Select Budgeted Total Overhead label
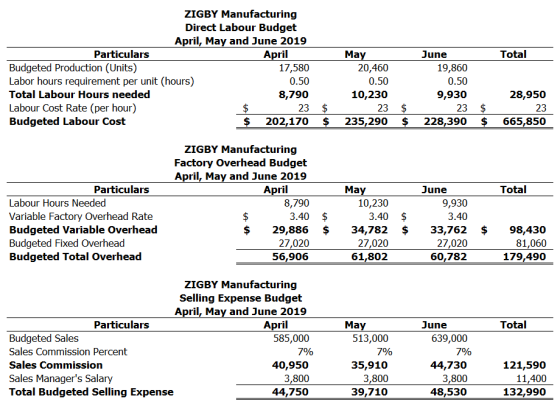This screenshot has width=560, height=404. (75, 257)
